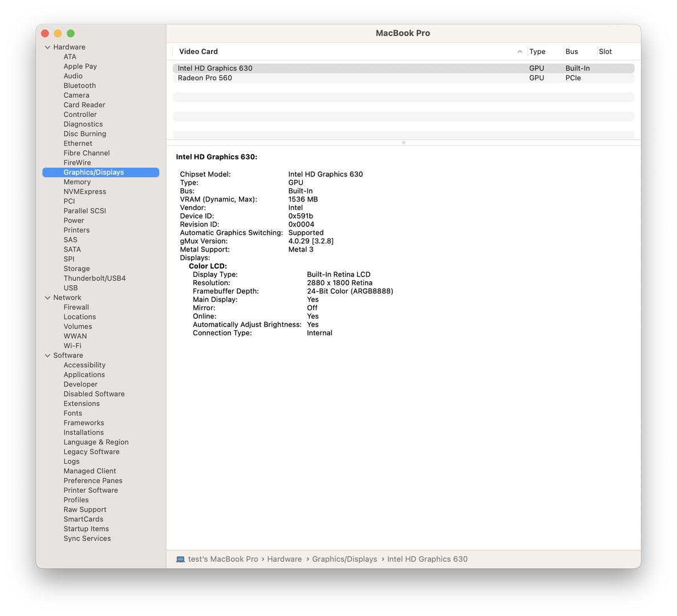Click the Video Card column sort arrow
The image size is (677, 616).
[520, 51]
